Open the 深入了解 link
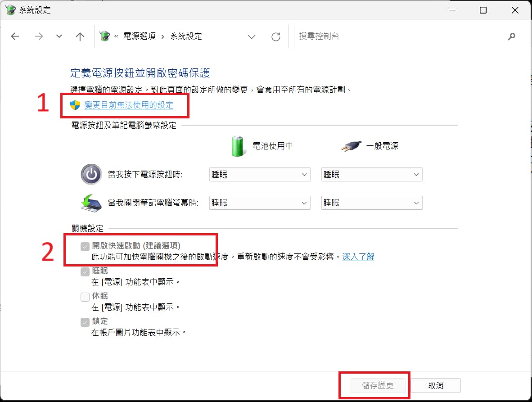Screen dimensions: 532x402 358,257
